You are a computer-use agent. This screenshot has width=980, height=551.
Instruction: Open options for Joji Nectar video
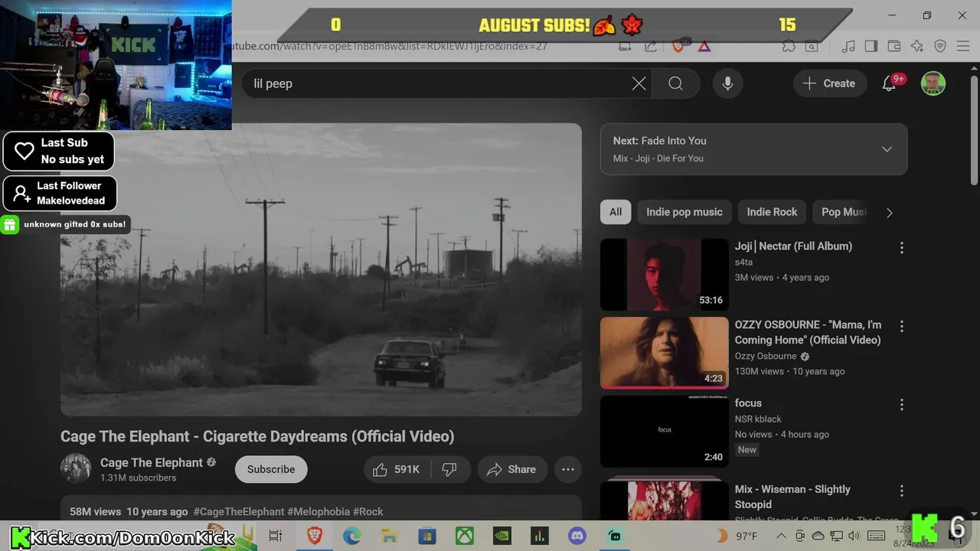pos(901,247)
